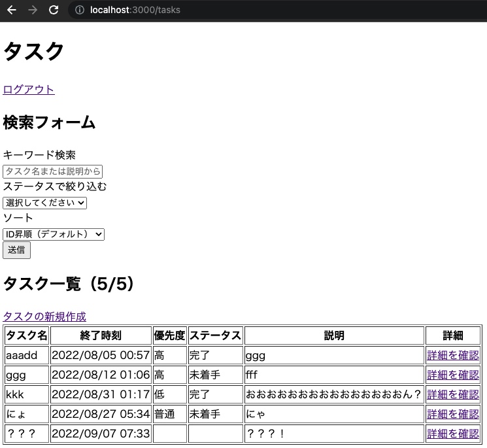
Task: Click the 説明 column header
Action: (334, 336)
